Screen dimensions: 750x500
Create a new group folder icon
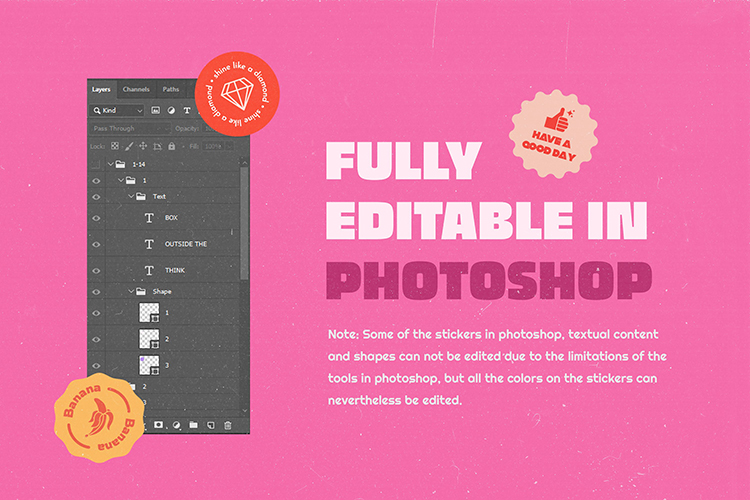[x=193, y=425]
